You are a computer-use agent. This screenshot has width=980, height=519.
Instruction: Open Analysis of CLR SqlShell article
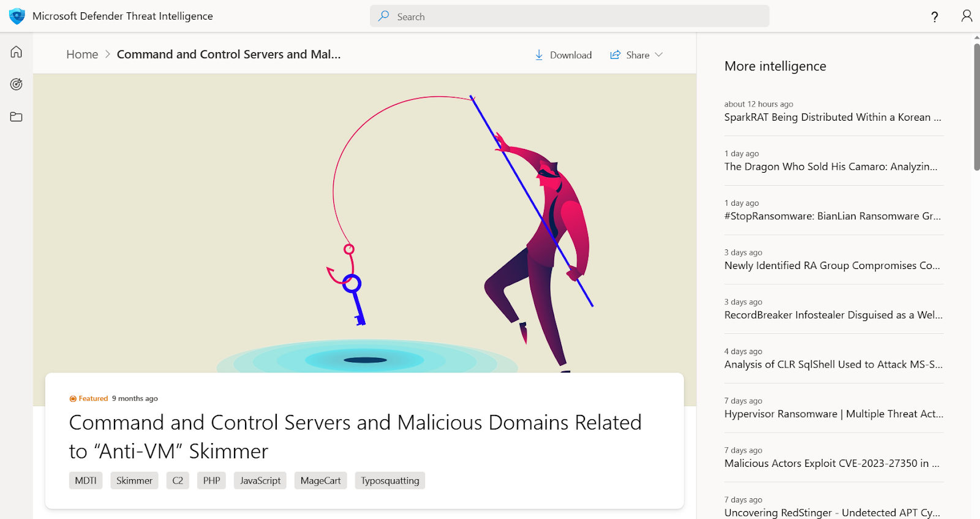tap(834, 365)
